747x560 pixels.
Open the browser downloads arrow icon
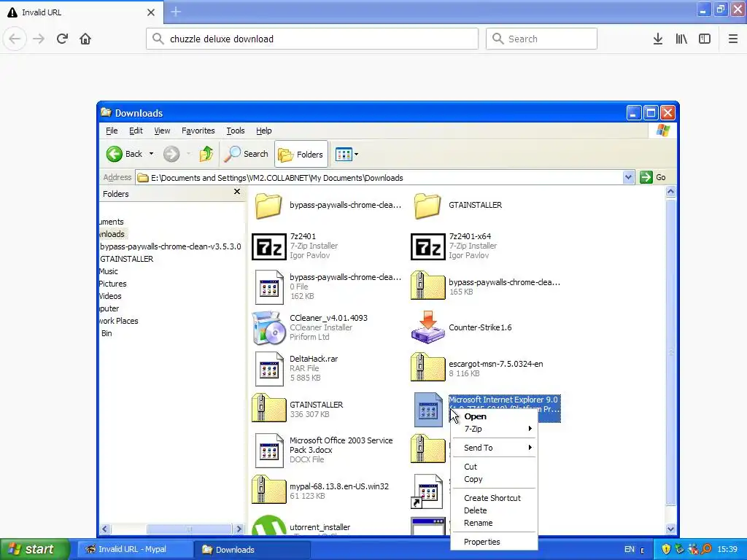[x=657, y=39]
